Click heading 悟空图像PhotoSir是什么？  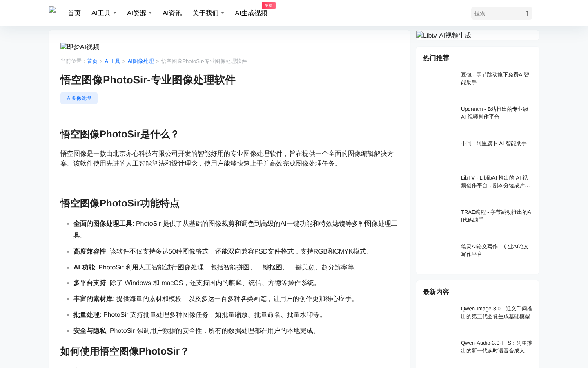[120, 134]
